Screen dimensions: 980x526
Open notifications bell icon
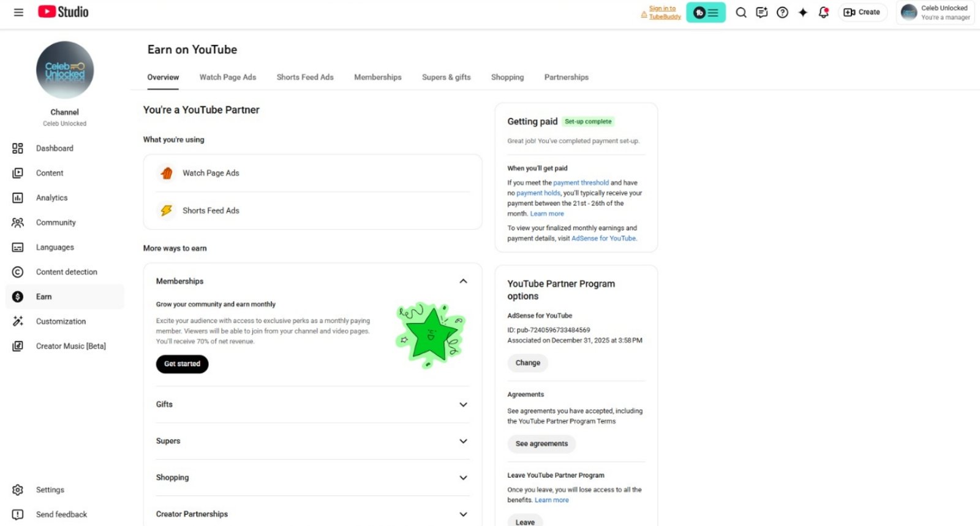(823, 12)
